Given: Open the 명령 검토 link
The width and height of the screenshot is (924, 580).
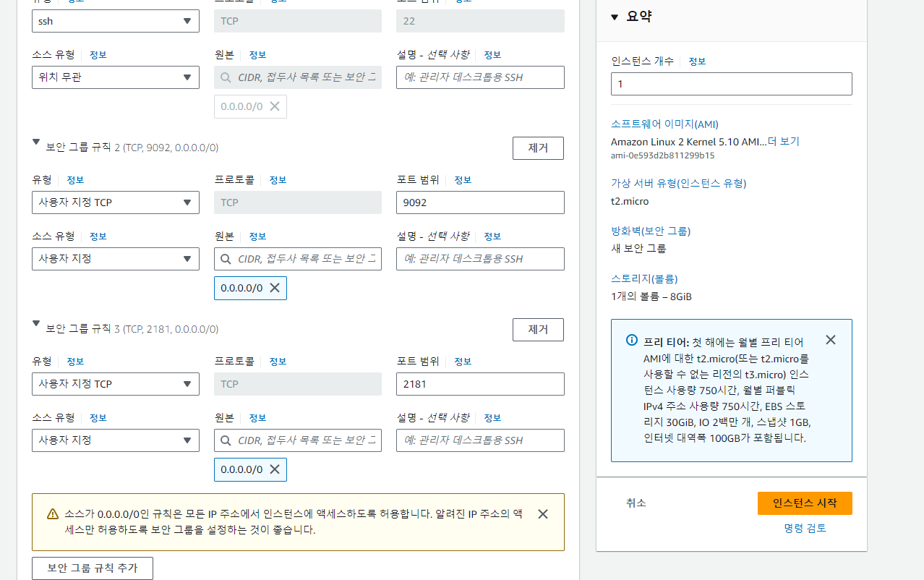Looking at the screenshot, I should 805,529.
